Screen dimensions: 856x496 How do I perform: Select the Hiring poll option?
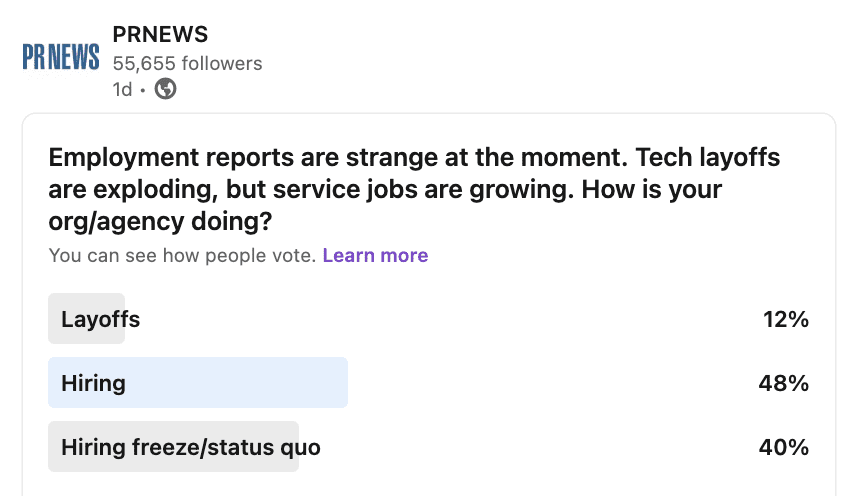point(93,383)
